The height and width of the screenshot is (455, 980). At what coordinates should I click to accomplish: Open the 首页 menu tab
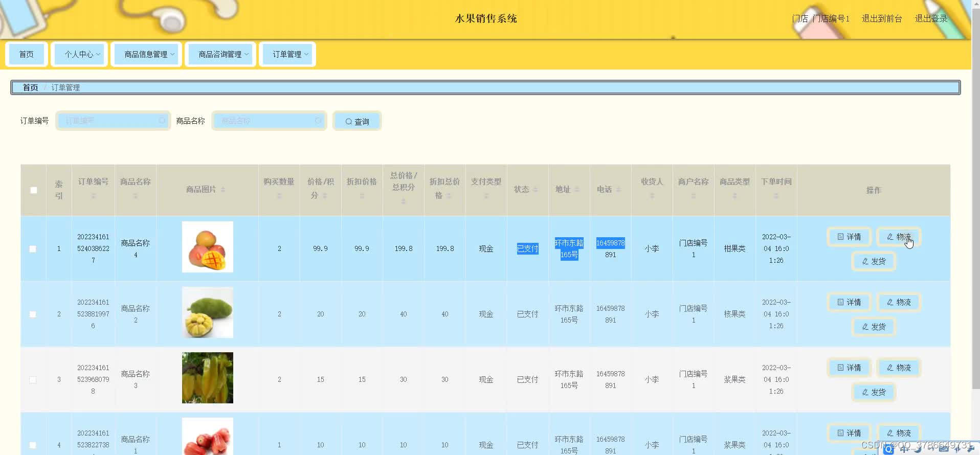[x=27, y=54]
